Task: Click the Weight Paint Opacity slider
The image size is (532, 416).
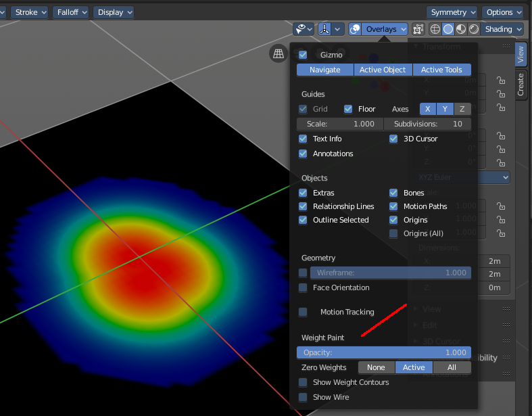Action: click(384, 352)
